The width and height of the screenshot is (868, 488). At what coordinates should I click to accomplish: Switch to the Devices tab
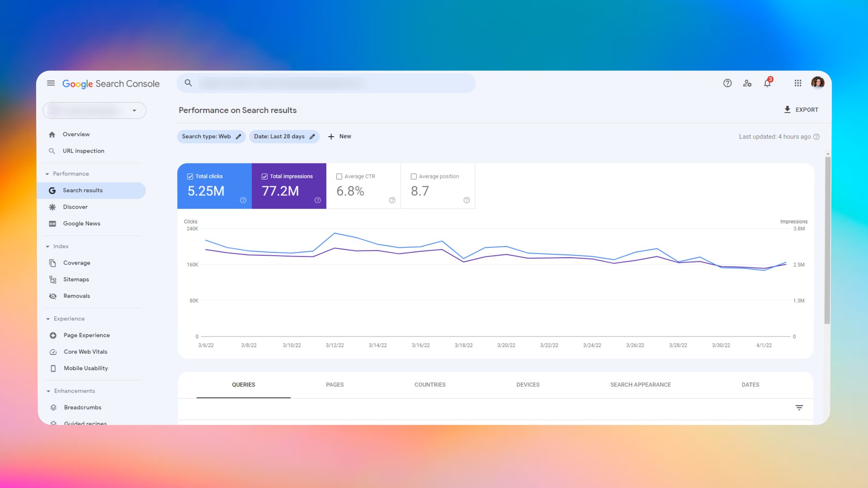click(x=528, y=385)
